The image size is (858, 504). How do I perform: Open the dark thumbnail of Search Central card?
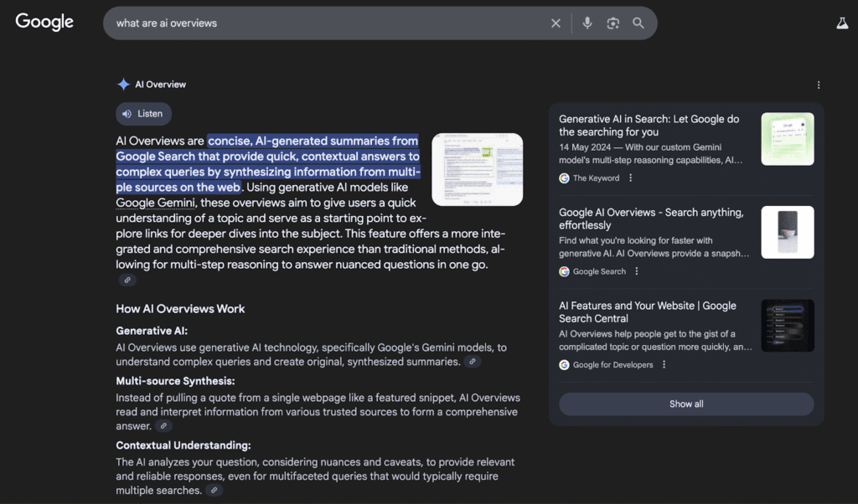(788, 326)
